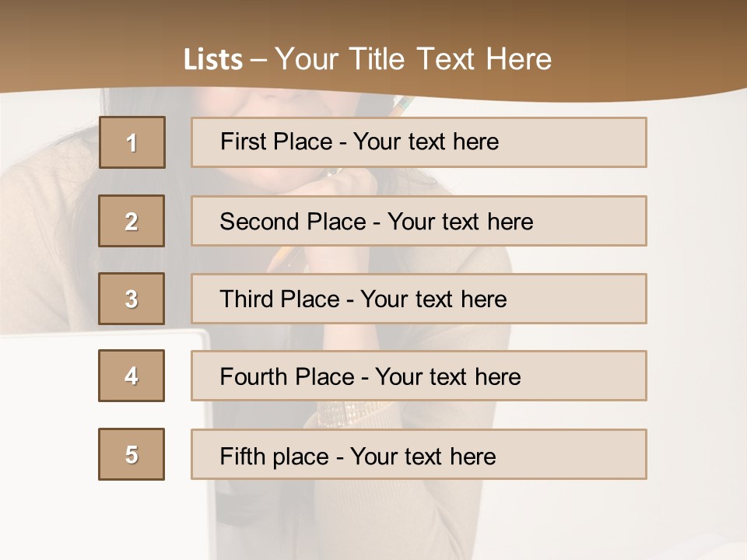Click the number 1 box
The width and height of the screenshot is (747, 560).
click(132, 142)
